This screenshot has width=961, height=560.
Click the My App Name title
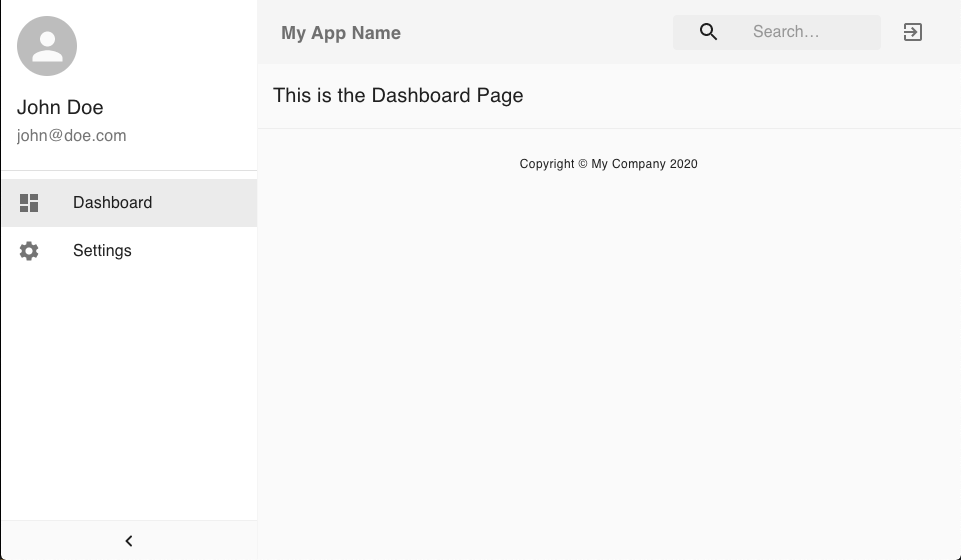point(341,32)
